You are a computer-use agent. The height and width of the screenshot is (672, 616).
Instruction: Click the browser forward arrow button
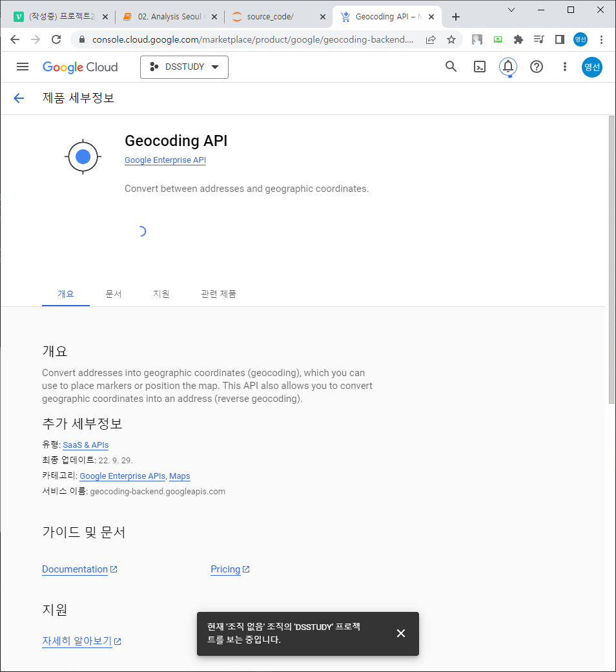point(36,39)
